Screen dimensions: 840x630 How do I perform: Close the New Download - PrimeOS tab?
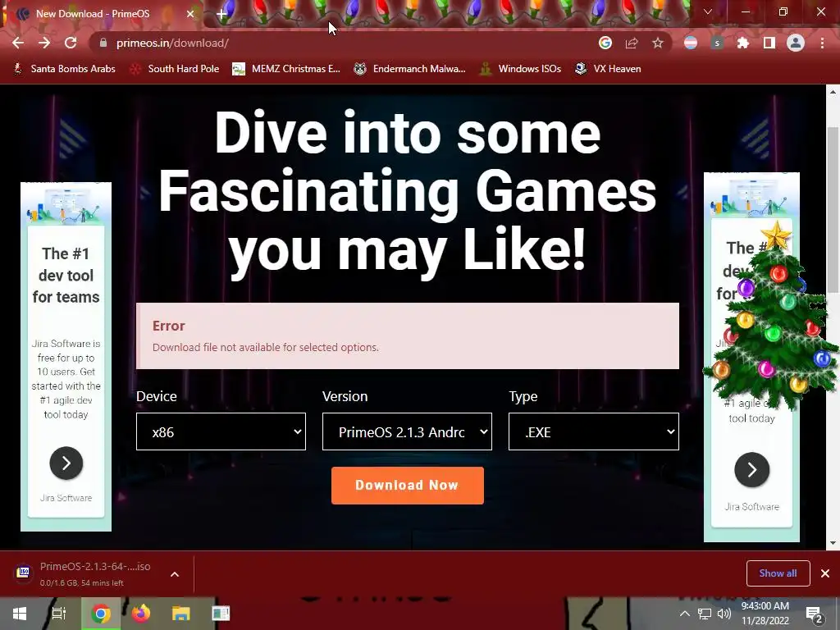[189, 14]
